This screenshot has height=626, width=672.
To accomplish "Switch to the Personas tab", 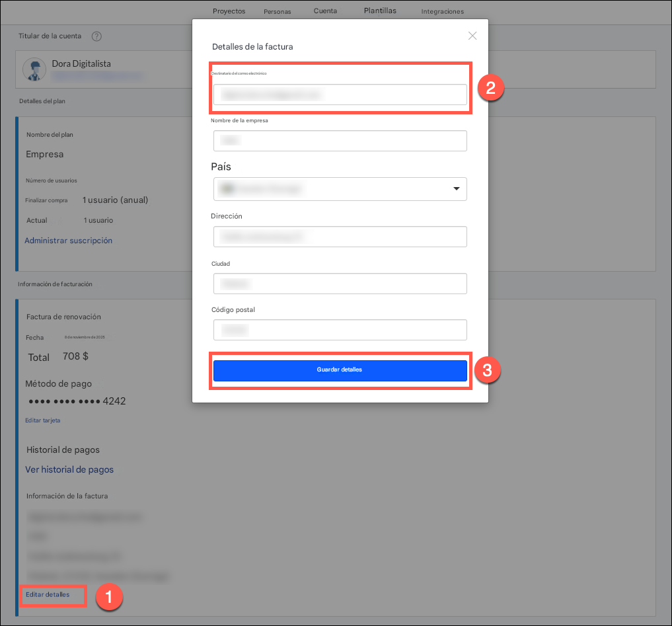I will coord(278,12).
